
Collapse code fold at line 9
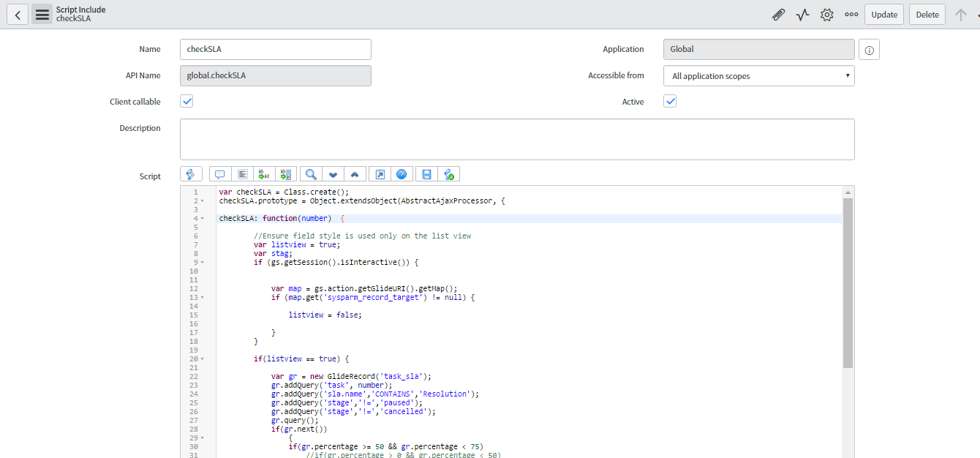[202, 262]
